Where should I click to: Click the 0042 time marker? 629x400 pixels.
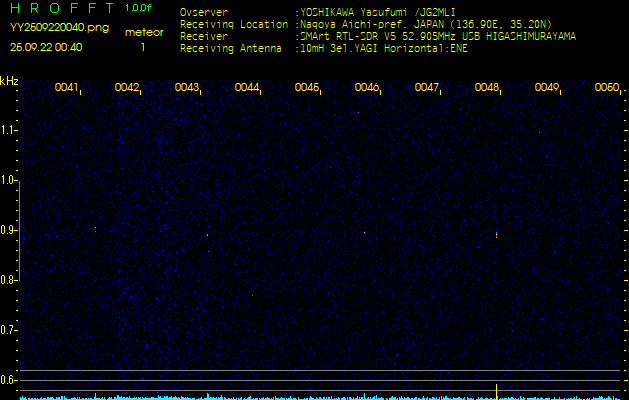[x=126, y=87]
